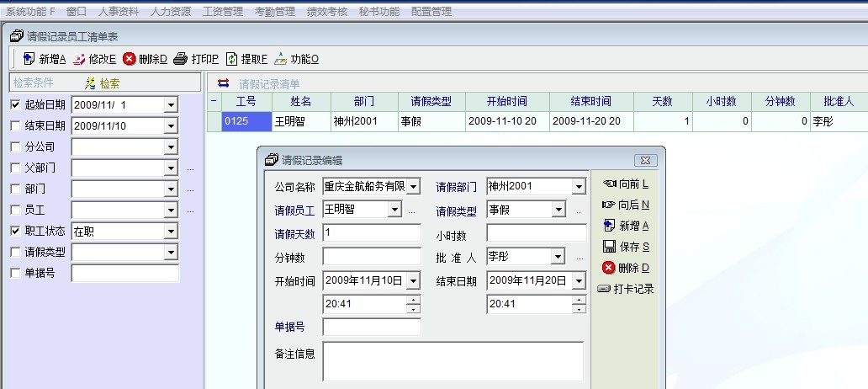The height and width of the screenshot is (389, 868).
Task: Expand the 请假类型 dropdown in edit dialog
Action: pyautogui.click(x=558, y=210)
